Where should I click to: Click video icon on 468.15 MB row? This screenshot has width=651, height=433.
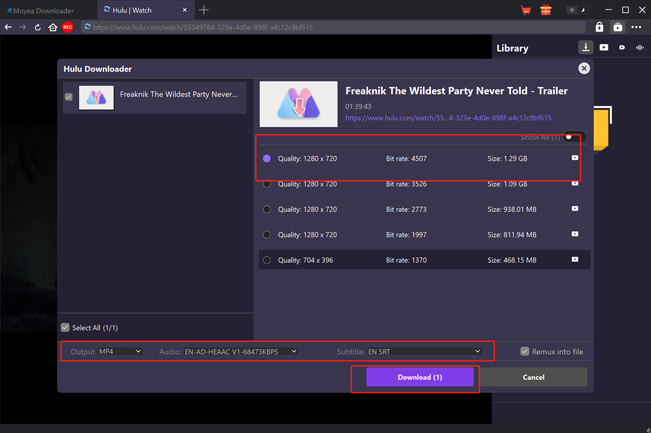(575, 259)
